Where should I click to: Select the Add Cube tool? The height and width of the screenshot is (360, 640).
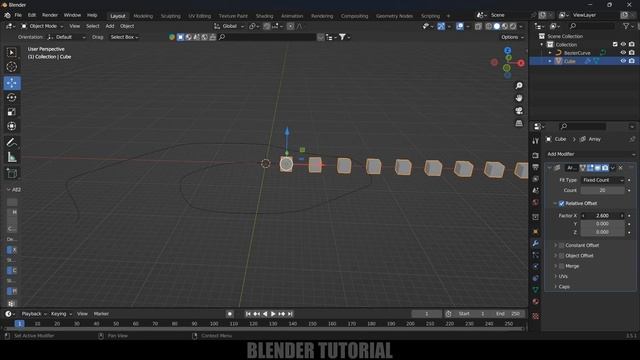point(11,173)
